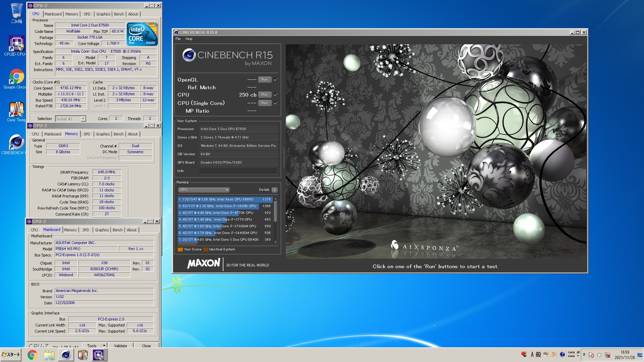Switch to Bench tab in top CPU-Z window
The height and width of the screenshot is (362, 644).
(x=119, y=14)
